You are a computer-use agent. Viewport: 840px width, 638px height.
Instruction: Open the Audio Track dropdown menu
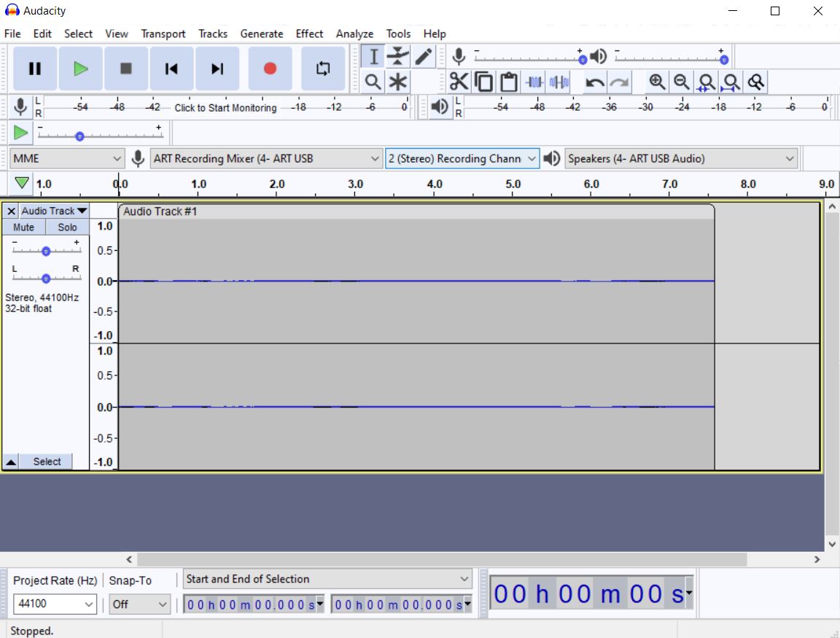coord(53,211)
